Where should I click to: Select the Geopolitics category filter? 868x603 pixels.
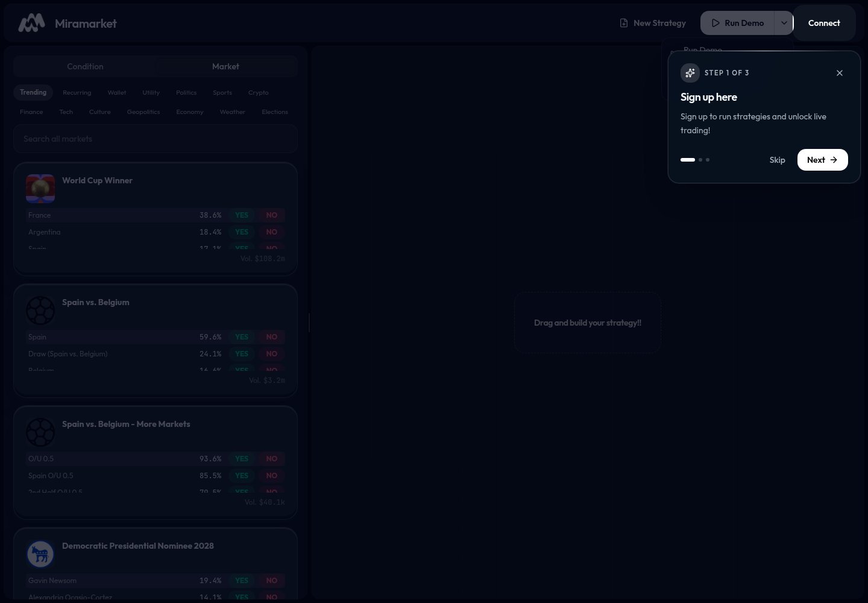(x=143, y=112)
